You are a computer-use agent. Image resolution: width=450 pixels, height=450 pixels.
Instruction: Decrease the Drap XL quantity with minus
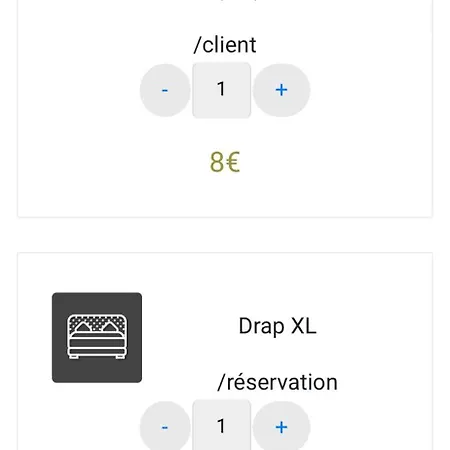tap(165, 427)
